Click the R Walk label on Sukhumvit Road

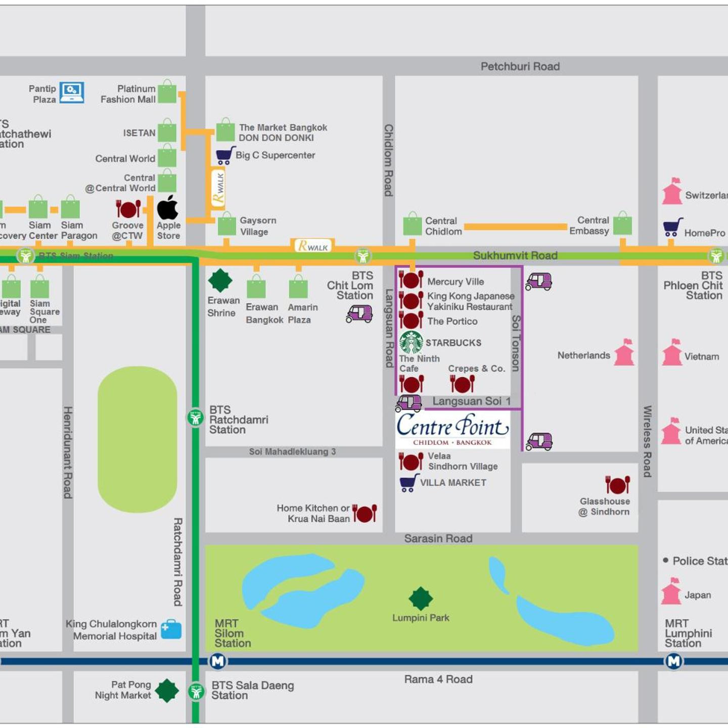coord(313,246)
